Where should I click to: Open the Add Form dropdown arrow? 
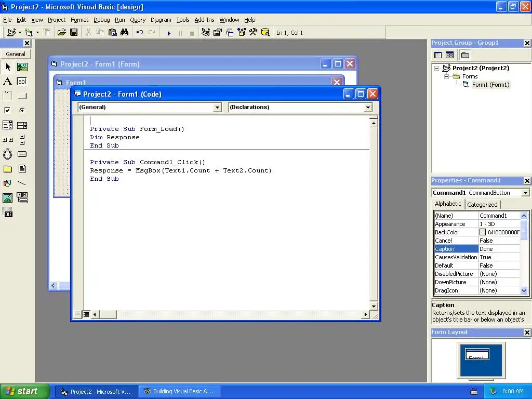point(37,33)
